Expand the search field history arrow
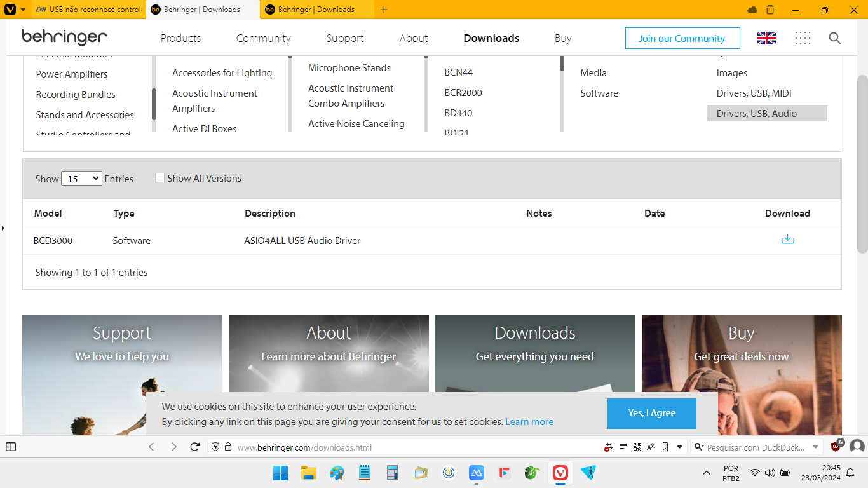Viewport: 868px width, 488px height. 816,447
